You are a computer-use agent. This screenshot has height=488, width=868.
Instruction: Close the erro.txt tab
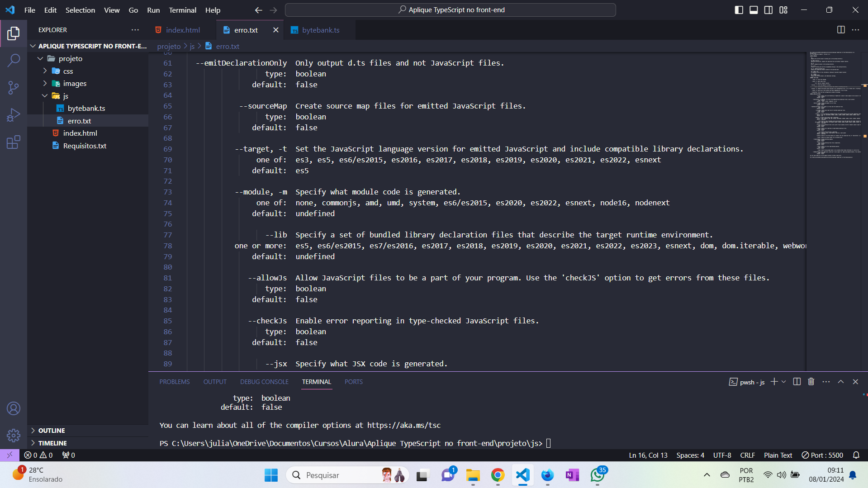[x=275, y=30]
